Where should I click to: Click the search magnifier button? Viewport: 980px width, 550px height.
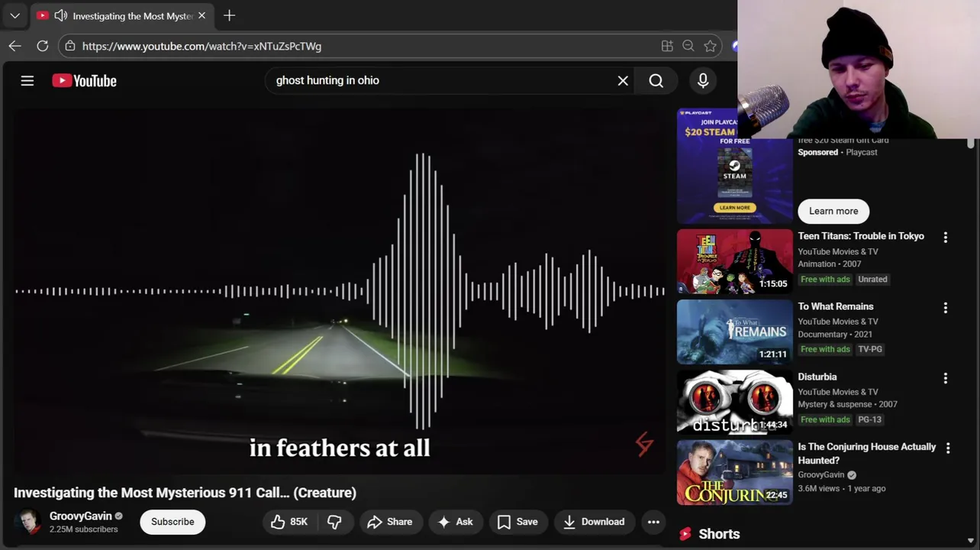click(x=656, y=80)
